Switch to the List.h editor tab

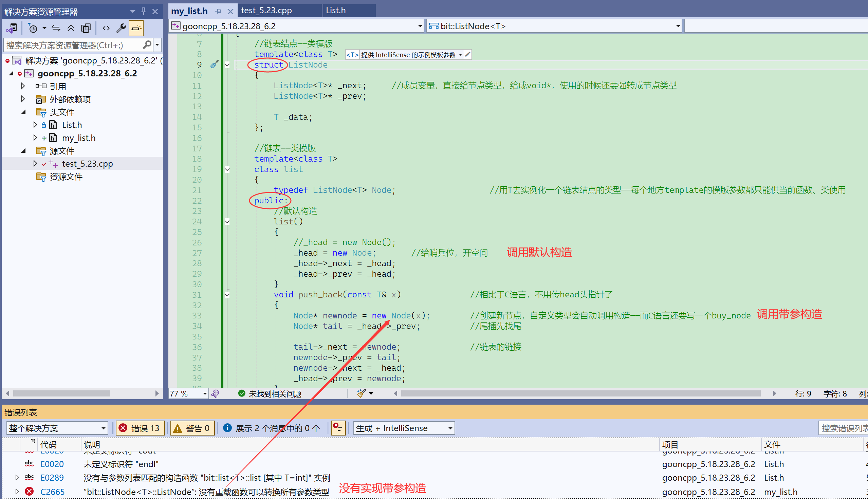click(335, 10)
